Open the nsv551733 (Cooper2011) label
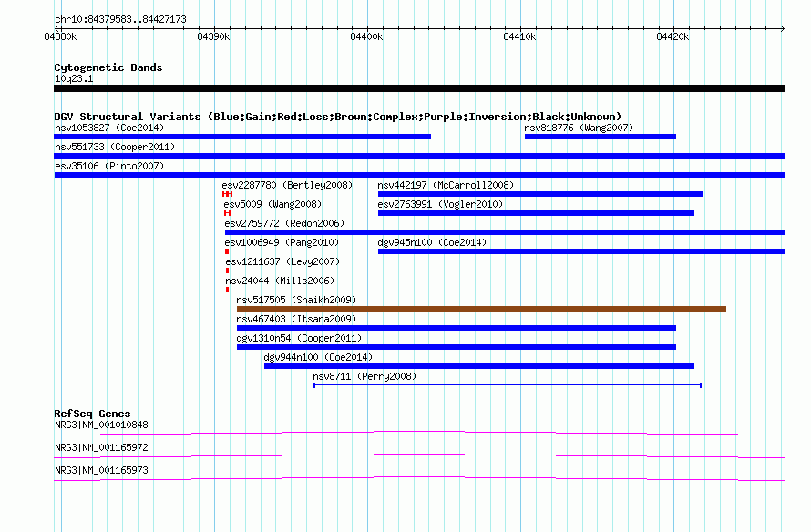Viewport: 811px width, 532px height. click(x=115, y=147)
